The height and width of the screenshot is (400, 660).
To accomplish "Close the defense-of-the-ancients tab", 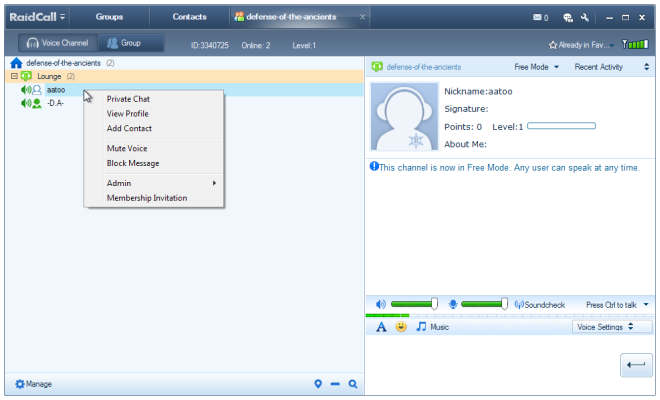I will tap(362, 17).
